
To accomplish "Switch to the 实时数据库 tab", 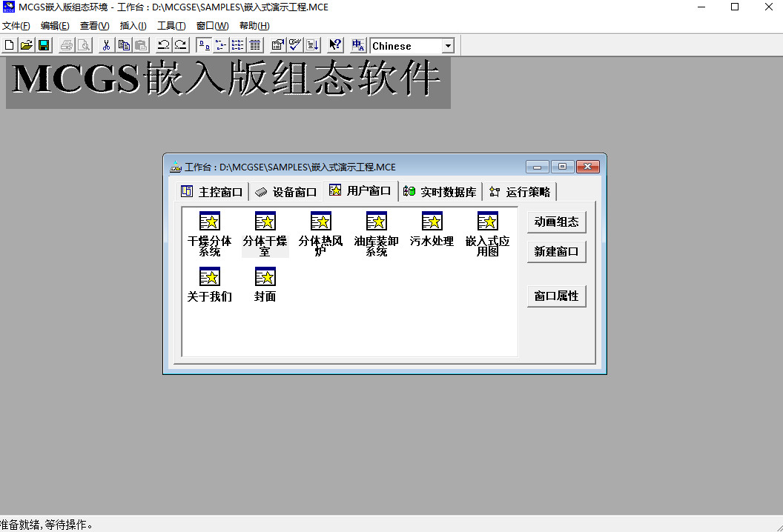I will (x=440, y=192).
